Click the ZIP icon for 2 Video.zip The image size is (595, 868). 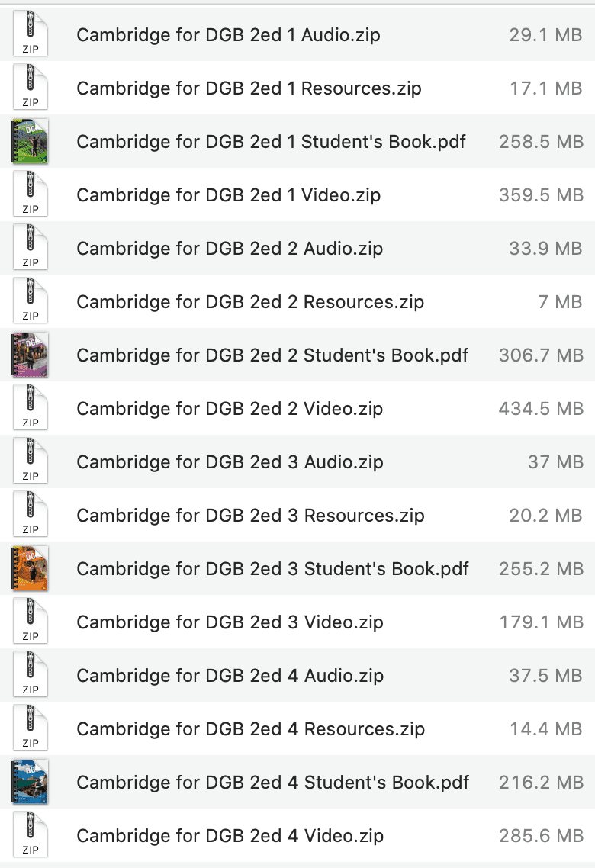pyautogui.click(x=31, y=409)
